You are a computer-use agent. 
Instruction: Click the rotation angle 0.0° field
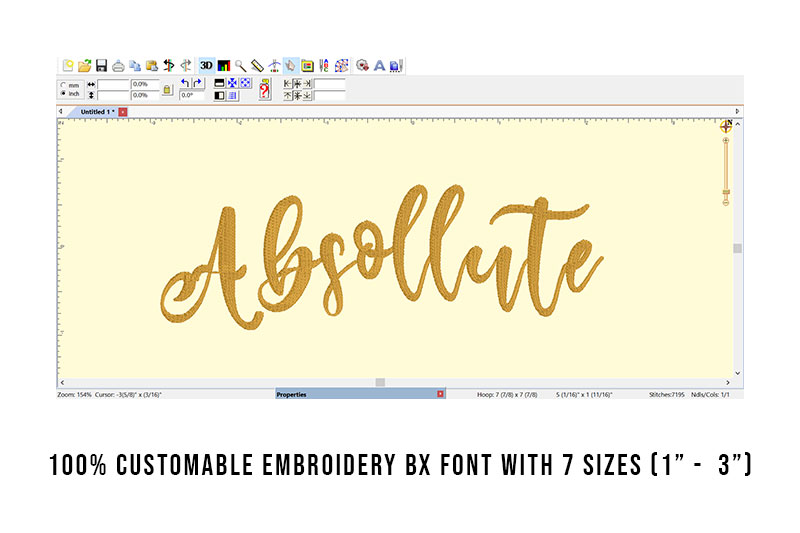tap(191, 95)
